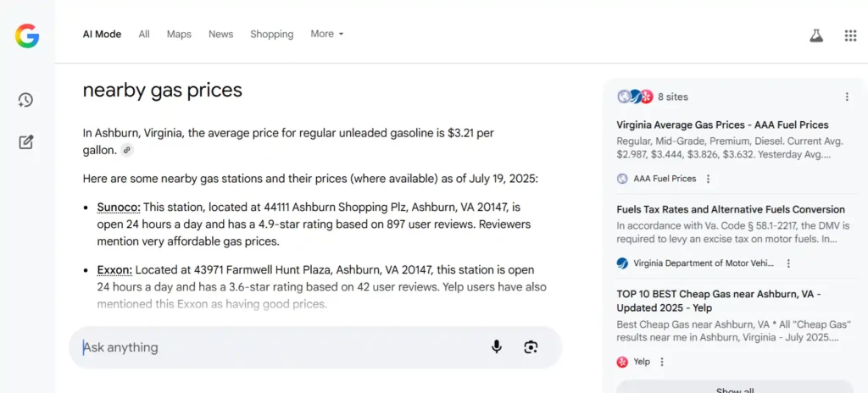Image resolution: width=868 pixels, height=393 pixels.
Task: Click the AAA Fuel Prices source name
Action: point(665,179)
